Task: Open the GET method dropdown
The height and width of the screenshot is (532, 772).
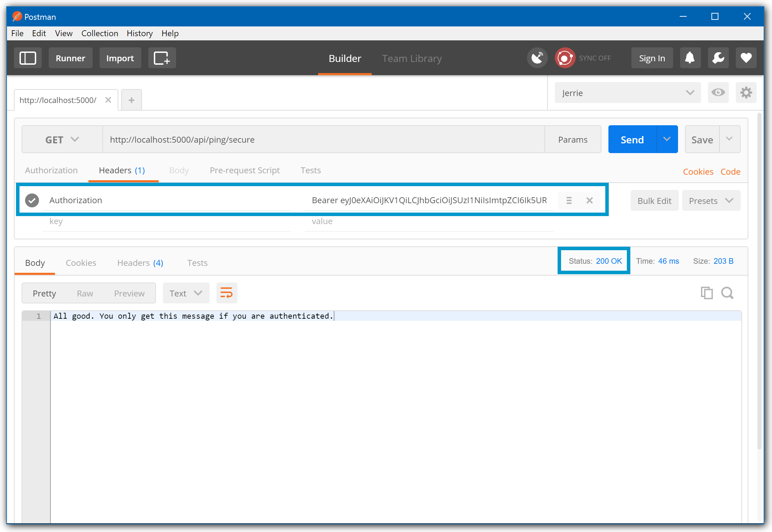Action: [x=62, y=140]
